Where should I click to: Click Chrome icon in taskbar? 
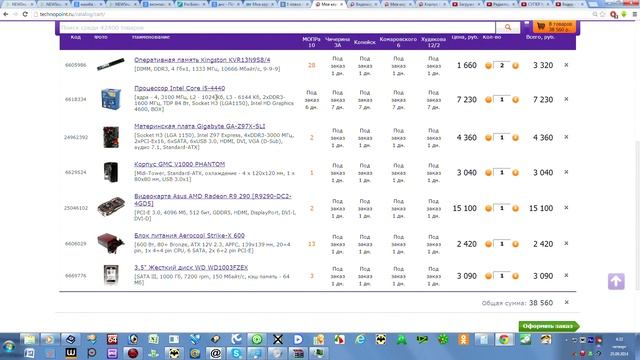[x=504, y=339]
